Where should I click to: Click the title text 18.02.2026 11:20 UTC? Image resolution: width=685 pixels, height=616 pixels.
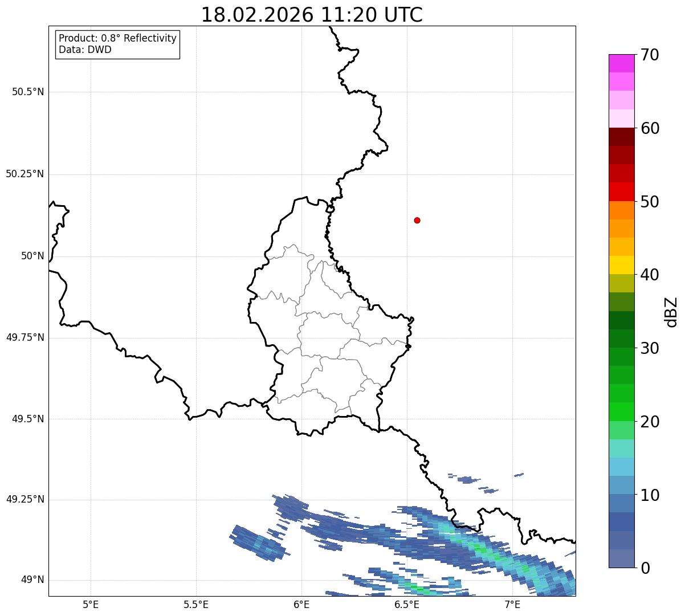[x=312, y=15]
